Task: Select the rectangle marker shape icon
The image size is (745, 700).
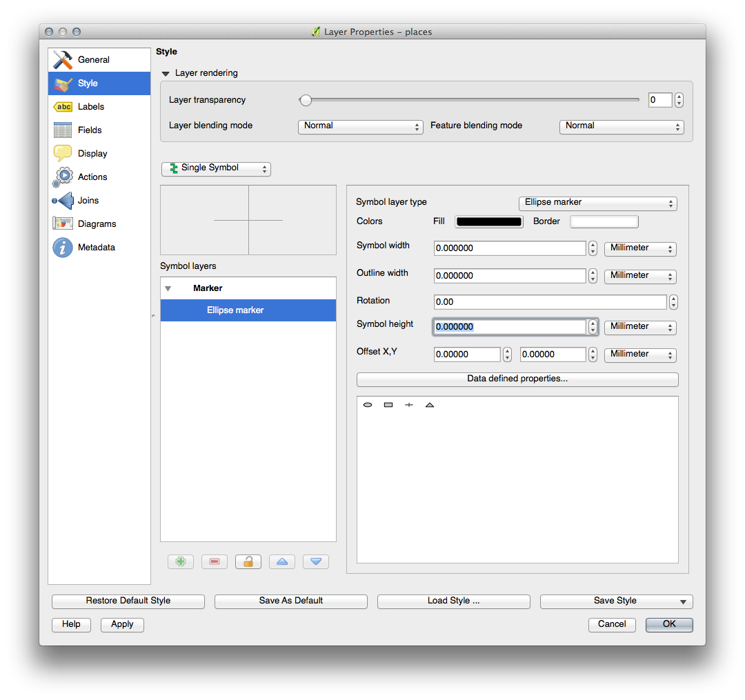Action: coord(388,405)
